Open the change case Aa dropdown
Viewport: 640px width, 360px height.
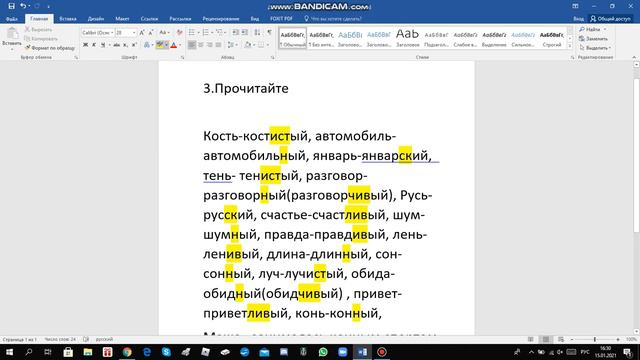[164, 33]
